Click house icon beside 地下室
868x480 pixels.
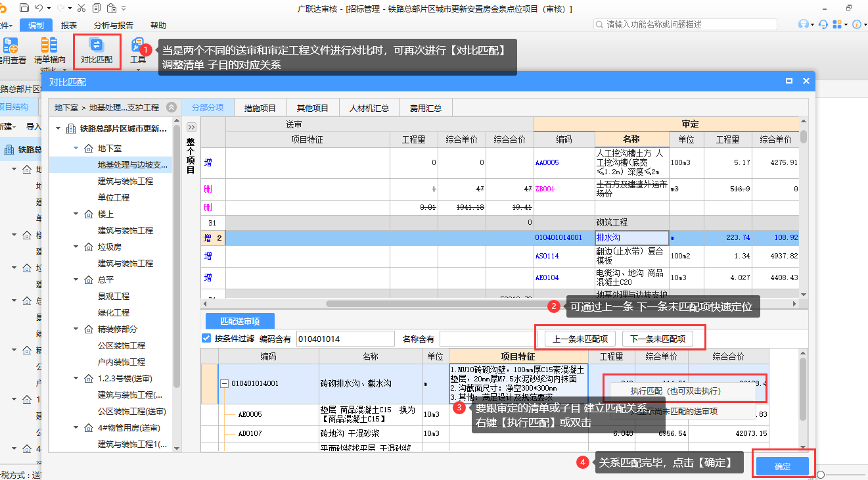pos(88,149)
